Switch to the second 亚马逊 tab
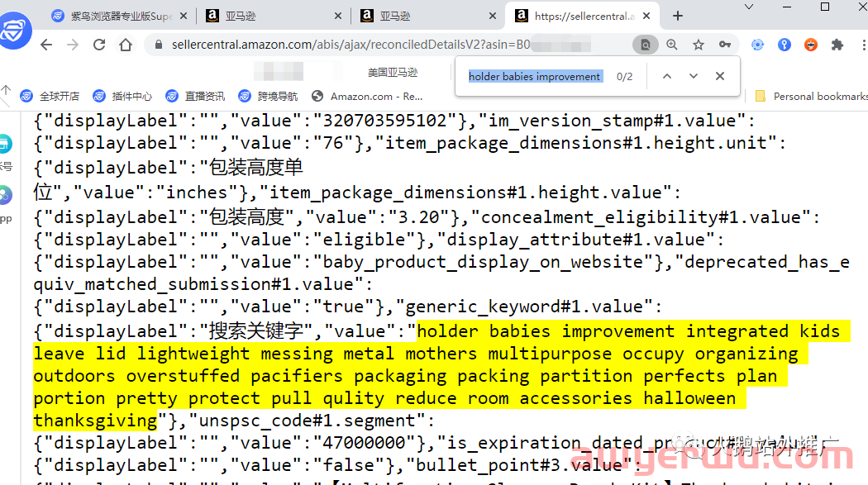Viewport: 868px width, 485px height. click(x=428, y=16)
